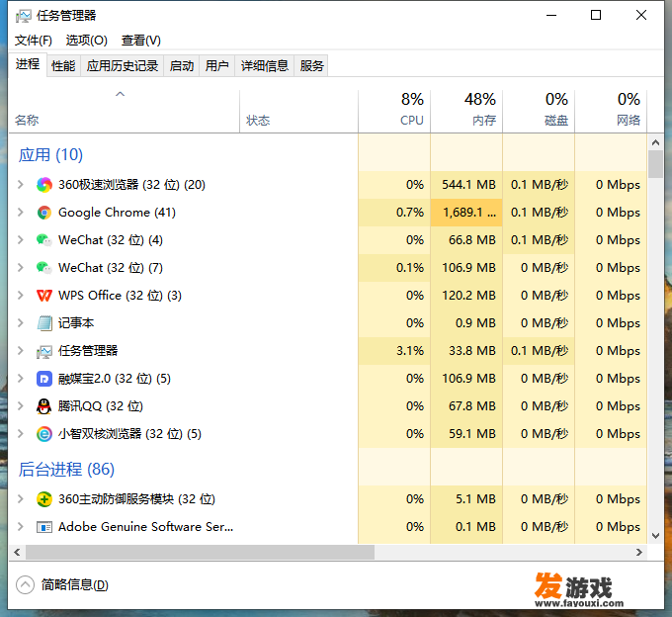Click the horizontal scrollbar left arrow

point(17,553)
